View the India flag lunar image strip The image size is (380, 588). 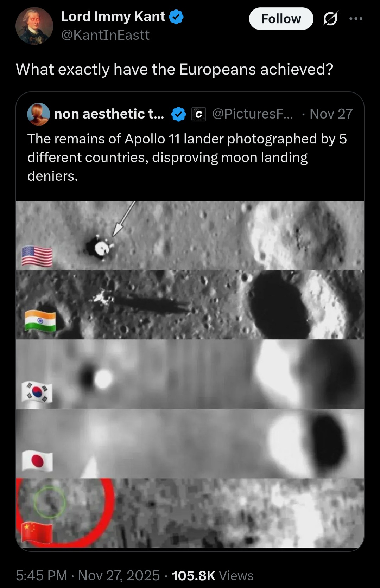[190, 305]
